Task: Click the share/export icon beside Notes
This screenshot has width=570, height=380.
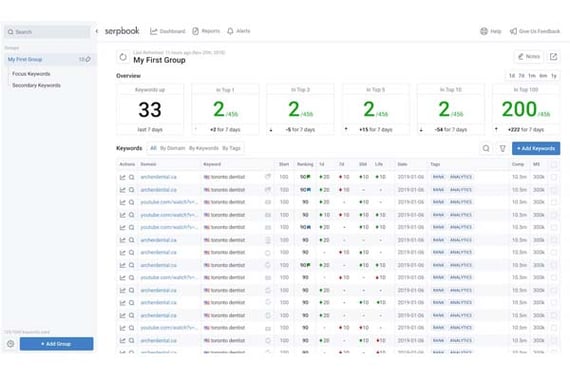Action: (x=553, y=56)
